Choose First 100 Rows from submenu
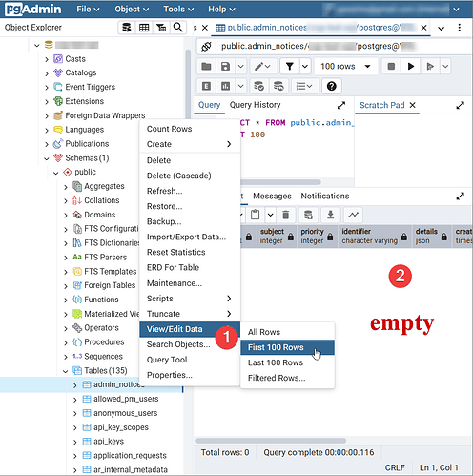473x476 pixels. pos(287,347)
